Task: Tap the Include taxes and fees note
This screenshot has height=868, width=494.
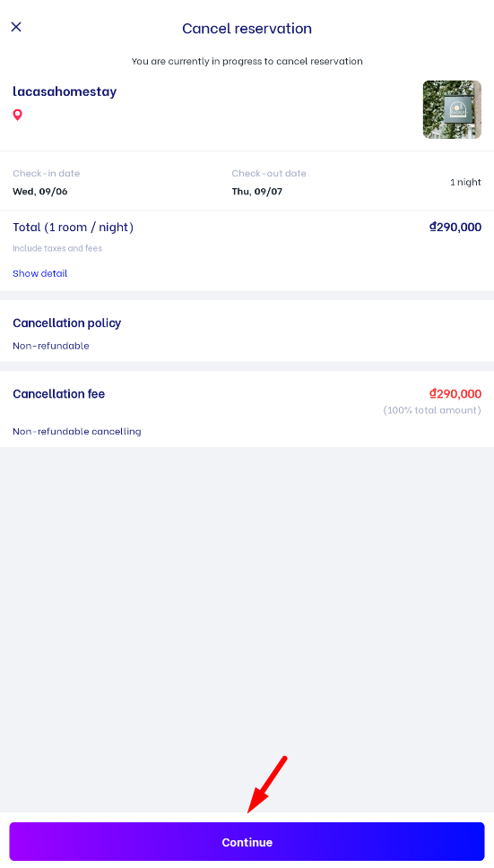Action: pyautogui.click(x=57, y=248)
